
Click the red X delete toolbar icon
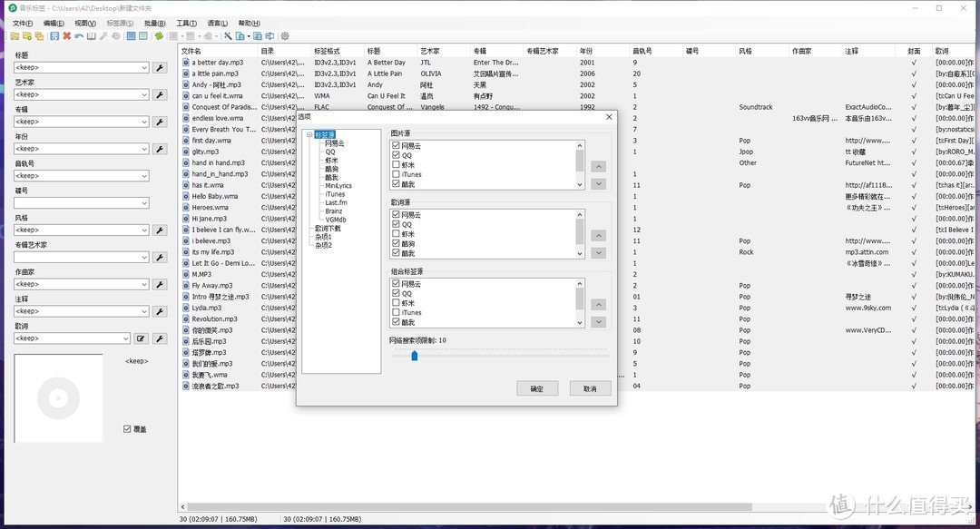pyautogui.click(x=67, y=36)
